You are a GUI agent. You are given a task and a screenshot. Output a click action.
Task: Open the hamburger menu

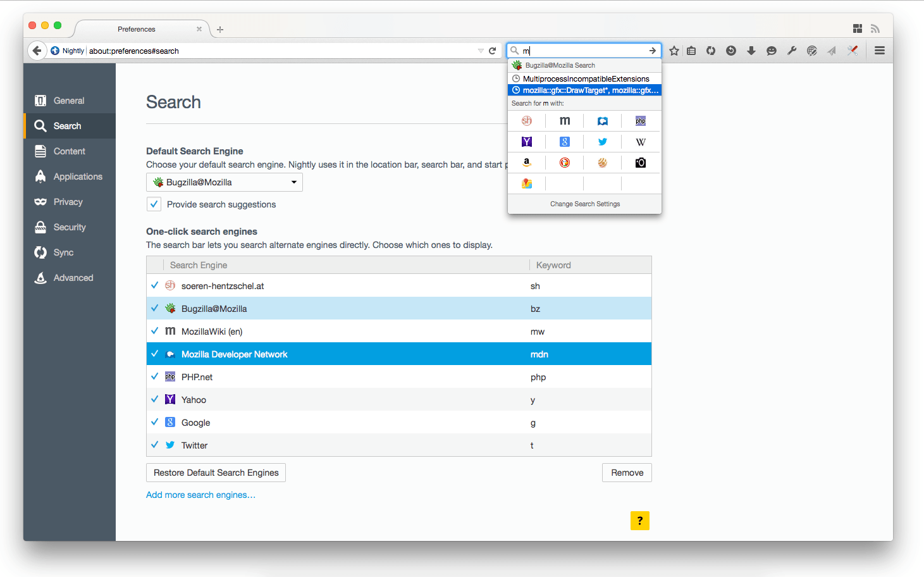[x=880, y=51]
